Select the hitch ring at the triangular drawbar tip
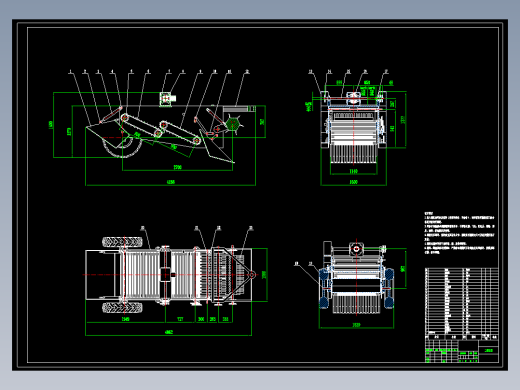 point(252,275)
